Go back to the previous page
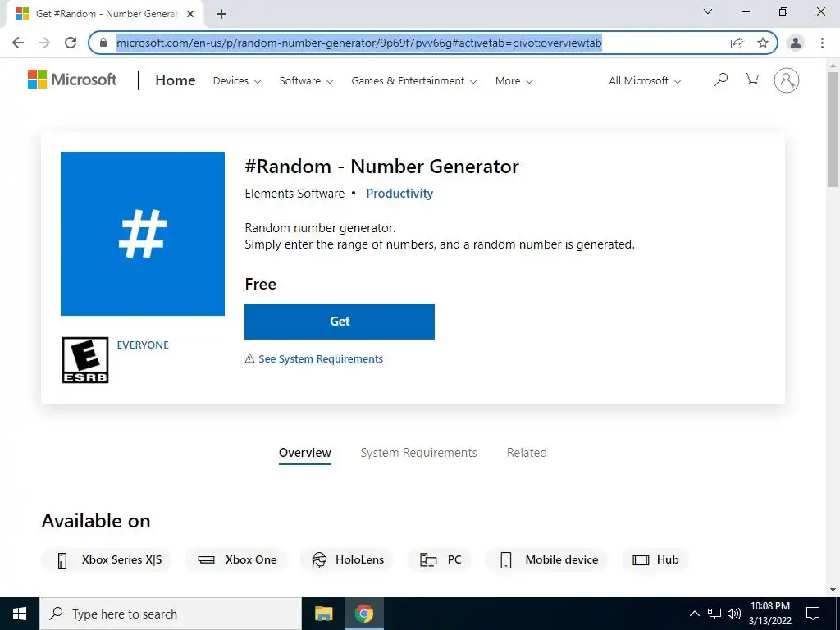Image resolution: width=840 pixels, height=630 pixels. 18,43
